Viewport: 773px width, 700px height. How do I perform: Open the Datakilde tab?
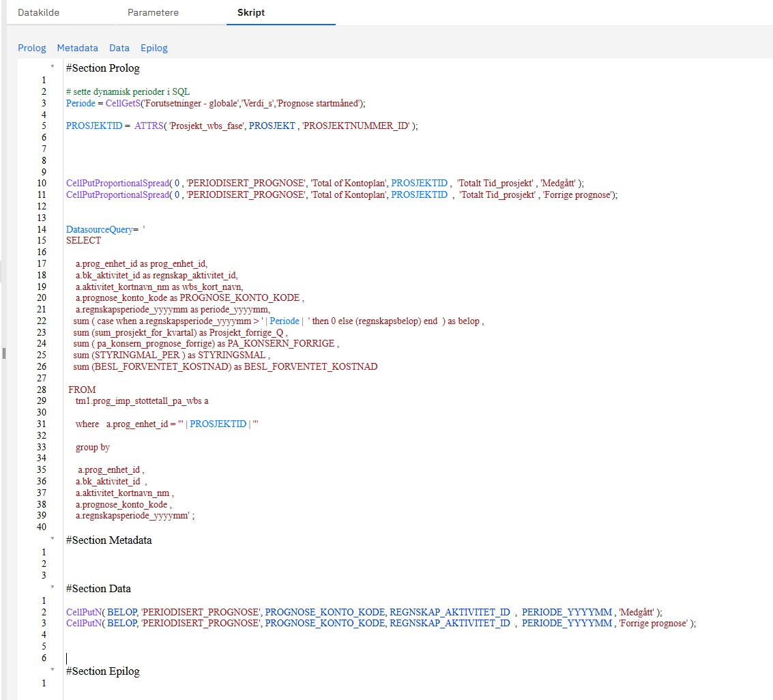click(38, 12)
